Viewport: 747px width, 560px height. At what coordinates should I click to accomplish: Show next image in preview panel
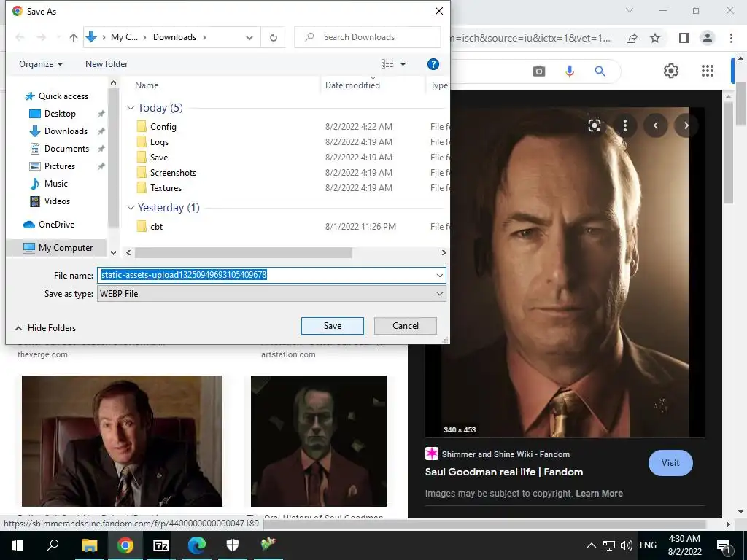coord(686,125)
